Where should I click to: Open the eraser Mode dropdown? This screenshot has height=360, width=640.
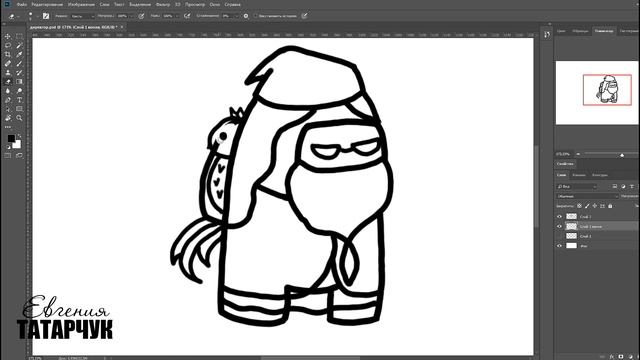tap(83, 16)
